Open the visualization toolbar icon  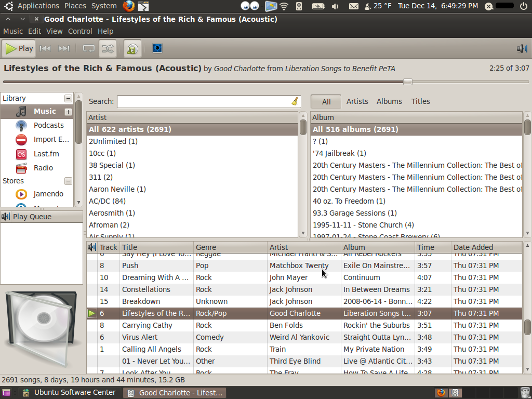coord(157,48)
